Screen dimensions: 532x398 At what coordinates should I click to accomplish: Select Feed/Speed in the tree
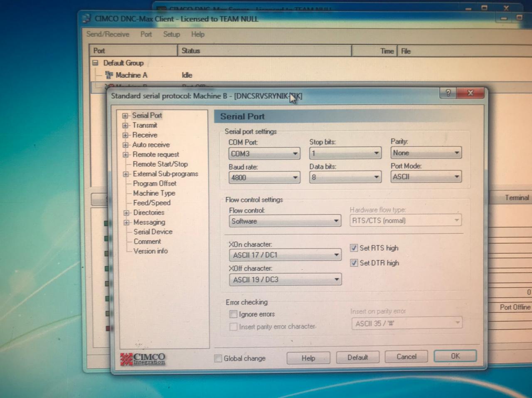pos(152,203)
